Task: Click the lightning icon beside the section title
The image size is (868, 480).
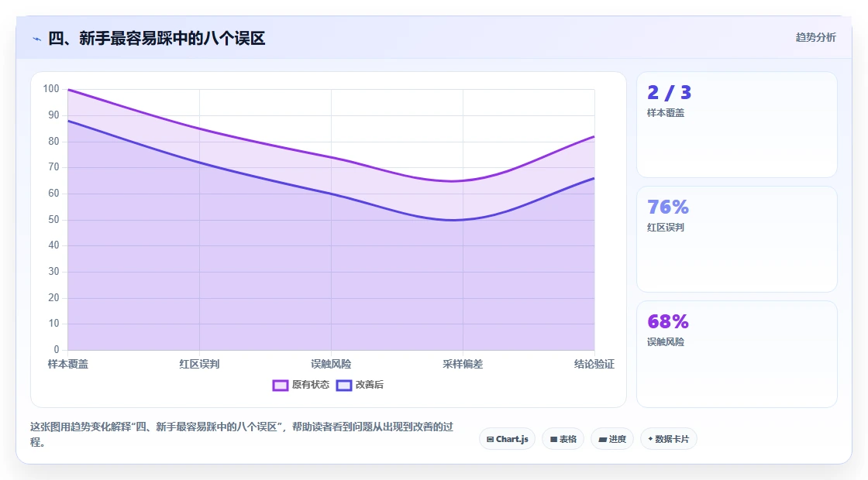Action: (x=37, y=39)
